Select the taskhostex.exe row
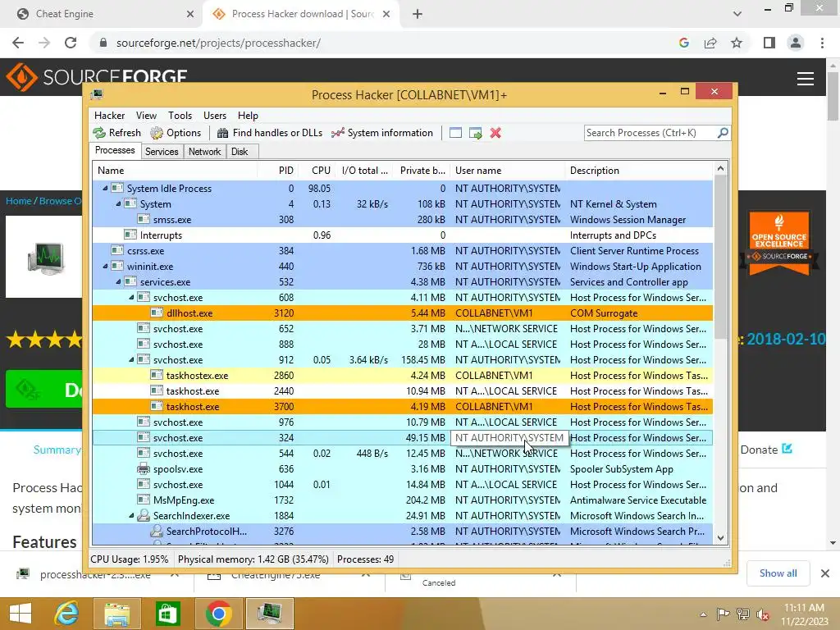This screenshot has height=630, width=840. (402, 376)
